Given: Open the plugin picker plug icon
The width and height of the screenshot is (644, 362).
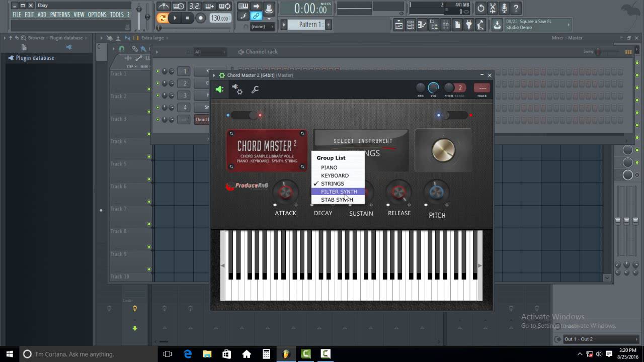Looking at the screenshot, I should [x=468, y=25].
